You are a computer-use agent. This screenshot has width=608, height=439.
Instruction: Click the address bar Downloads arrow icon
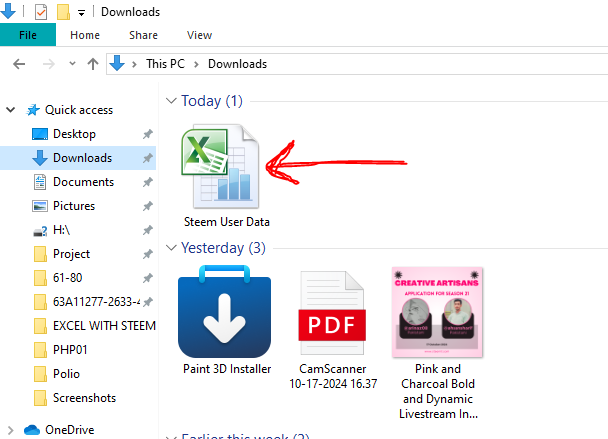click(117, 63)
